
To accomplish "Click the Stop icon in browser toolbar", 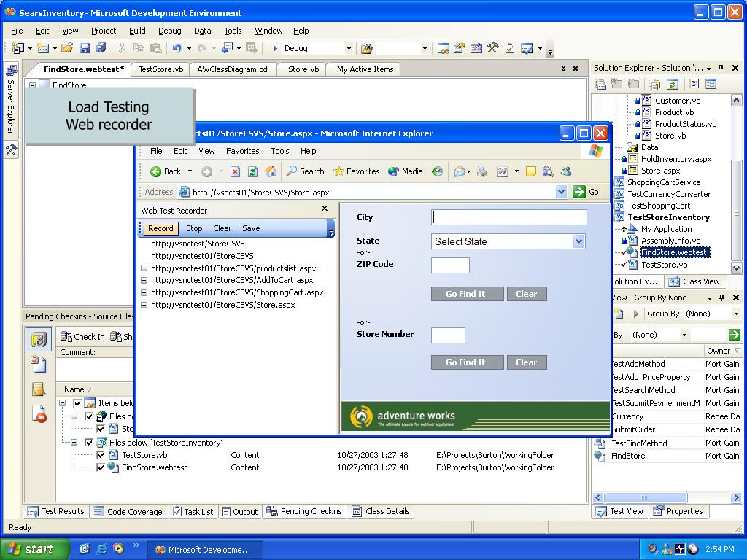I will coord(235,171).
